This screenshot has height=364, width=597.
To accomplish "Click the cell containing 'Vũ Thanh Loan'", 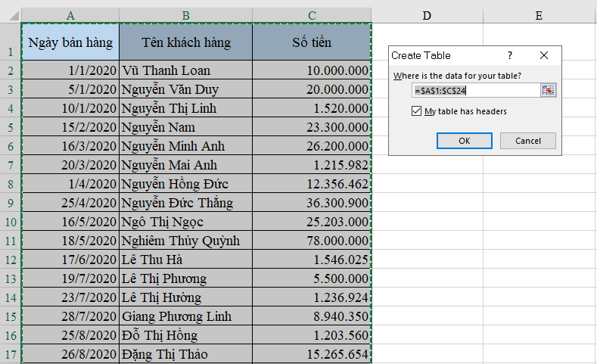I will pyautogui.click(x=185, y=70).
